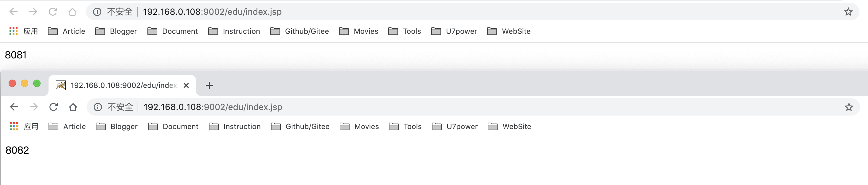This screenshot has width=868, height=185.
Task: Open the Tools folder in the 8081 window
Action: [405, 31]
